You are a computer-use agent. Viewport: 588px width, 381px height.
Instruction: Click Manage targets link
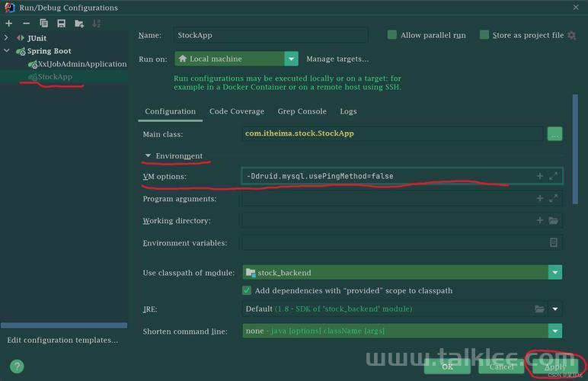(337, 59)
